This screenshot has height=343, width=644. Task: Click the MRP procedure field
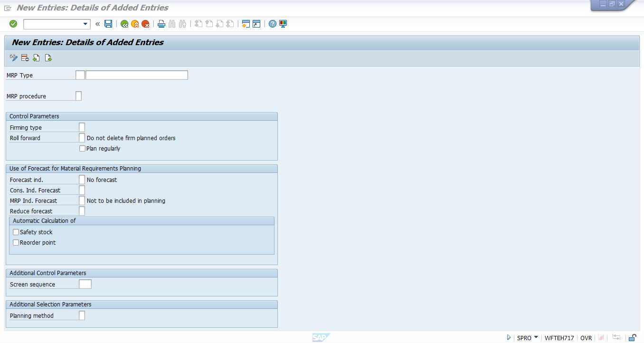(x=79, y=96)
